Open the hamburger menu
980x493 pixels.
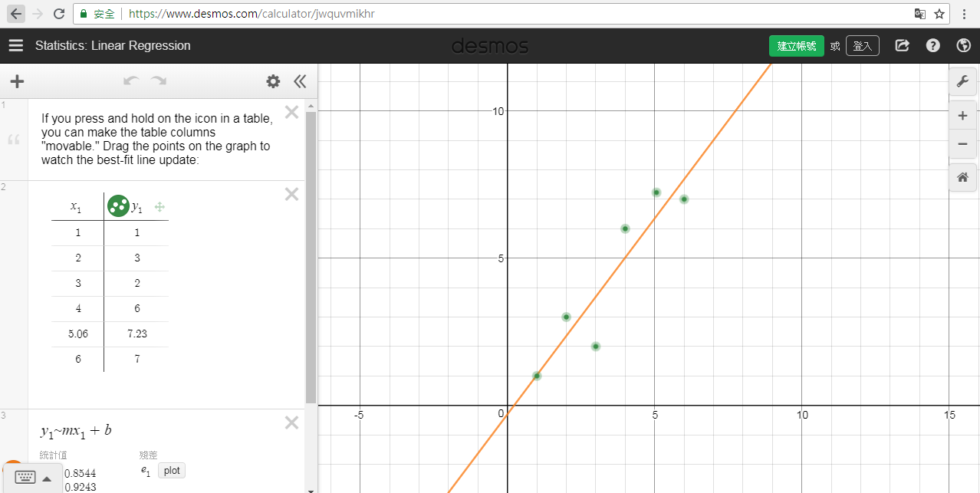pos(16,46)
